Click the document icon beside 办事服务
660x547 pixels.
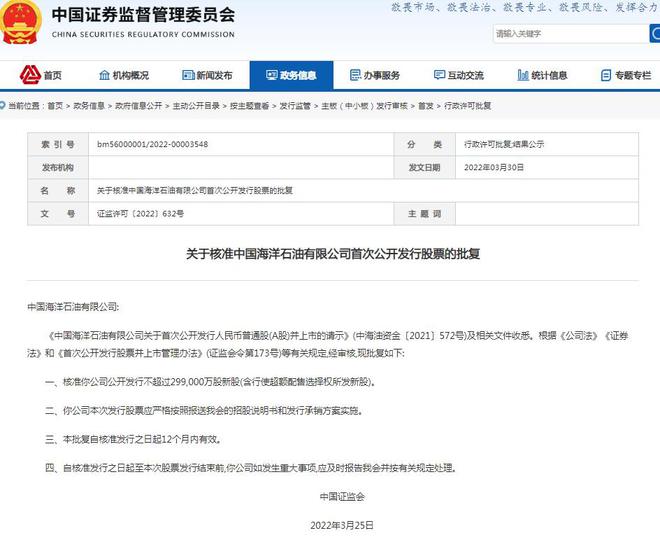point(355,75)
